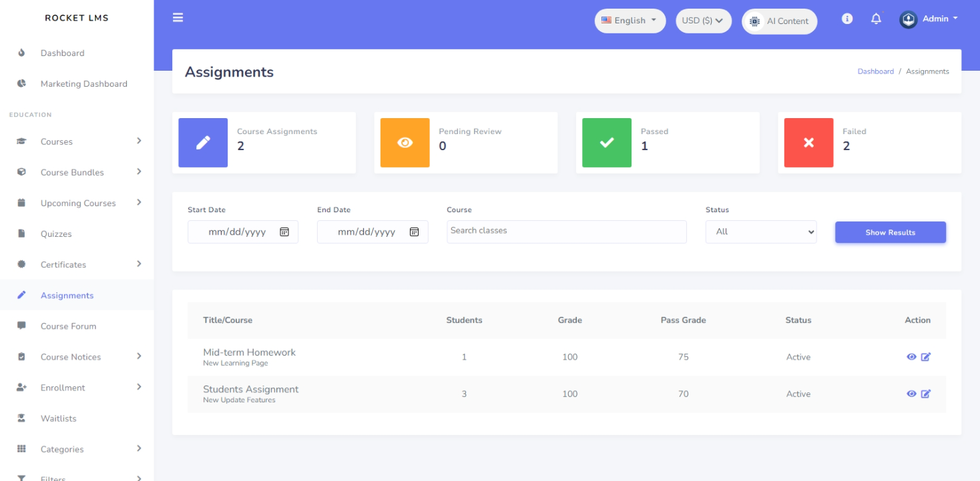
Task: Click the Show Results button
Action: (x=891, y=232)
